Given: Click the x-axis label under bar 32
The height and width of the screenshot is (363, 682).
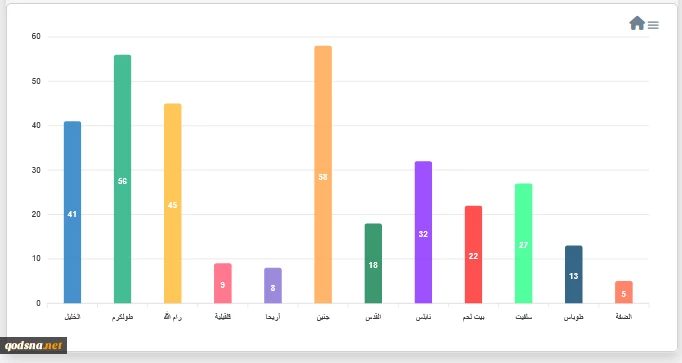Looking at the screenshot, I should click(423, 317).
